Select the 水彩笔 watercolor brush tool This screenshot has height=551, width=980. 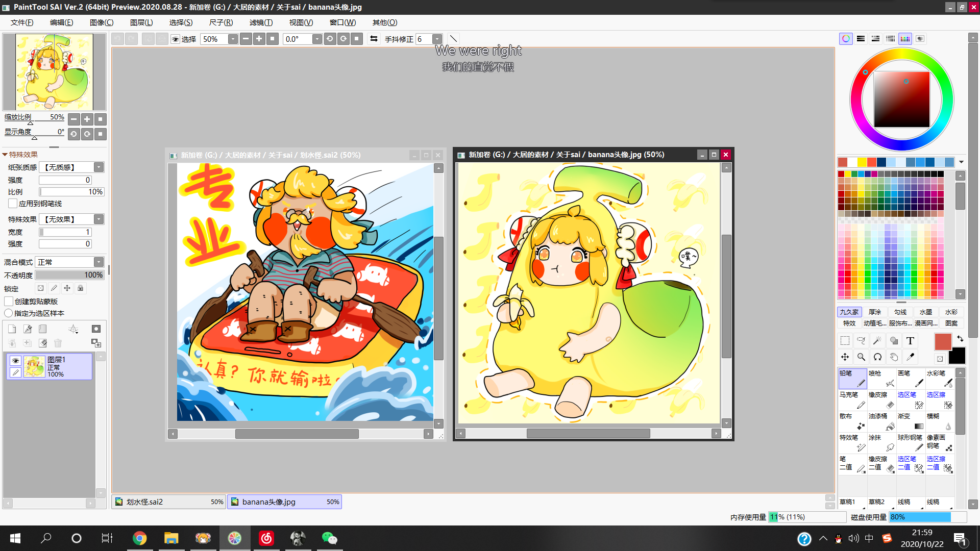940,379
